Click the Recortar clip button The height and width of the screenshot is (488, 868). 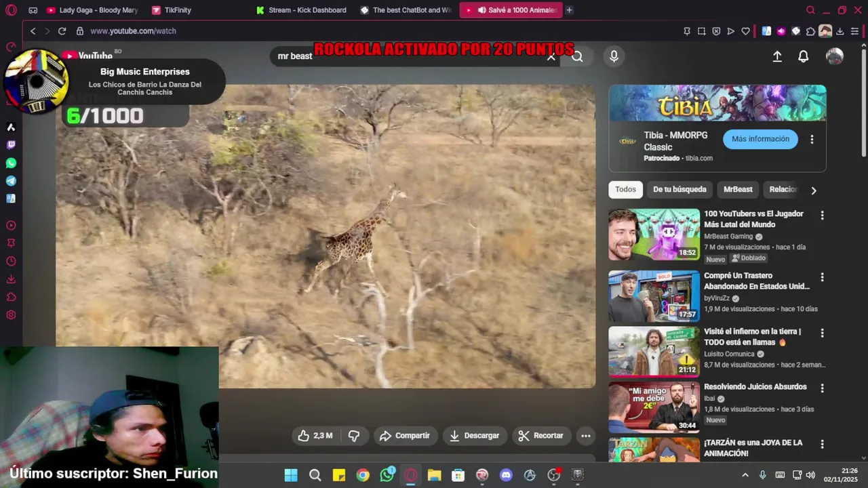[x=541, y=436]
